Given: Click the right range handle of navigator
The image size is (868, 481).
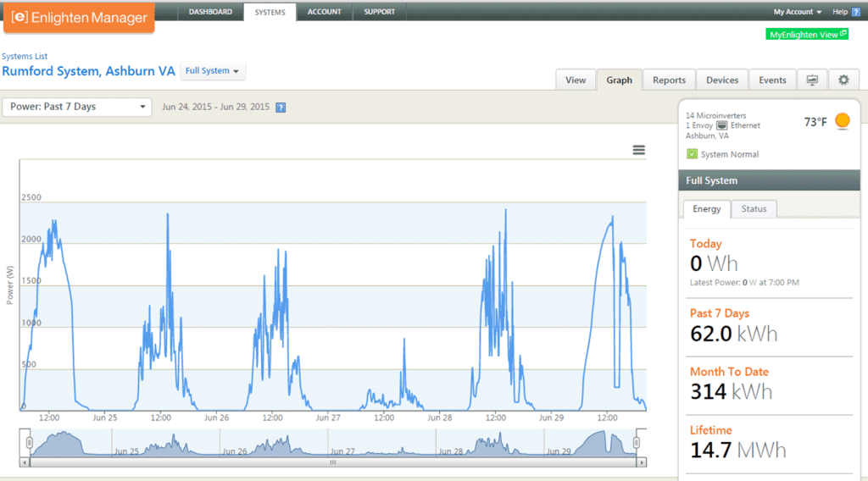Looking at the screenshot, I should [637, 442].
